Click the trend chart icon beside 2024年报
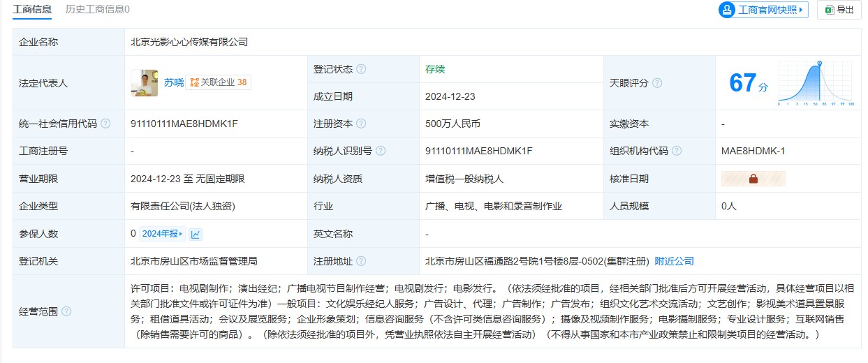The image size is (868, 363). [196, 234]
